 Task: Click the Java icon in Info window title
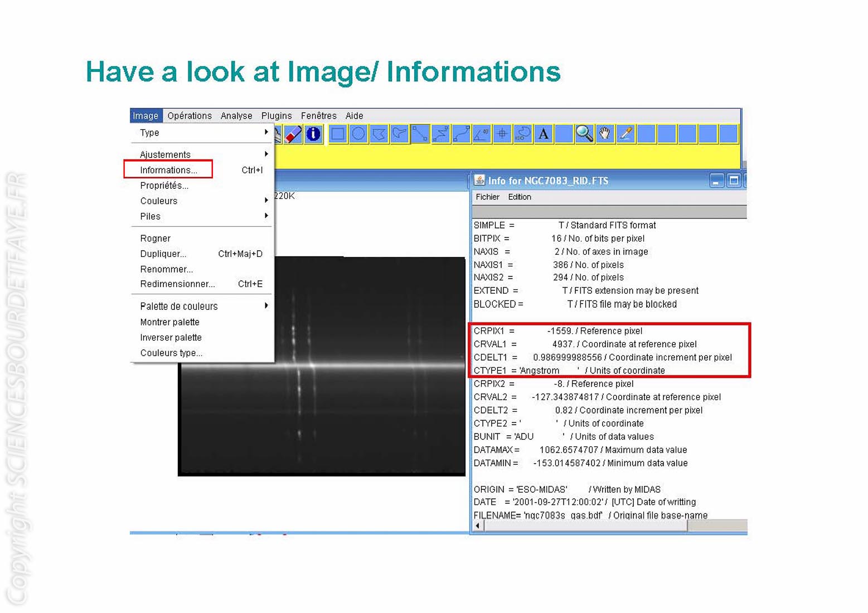(479, 181)
